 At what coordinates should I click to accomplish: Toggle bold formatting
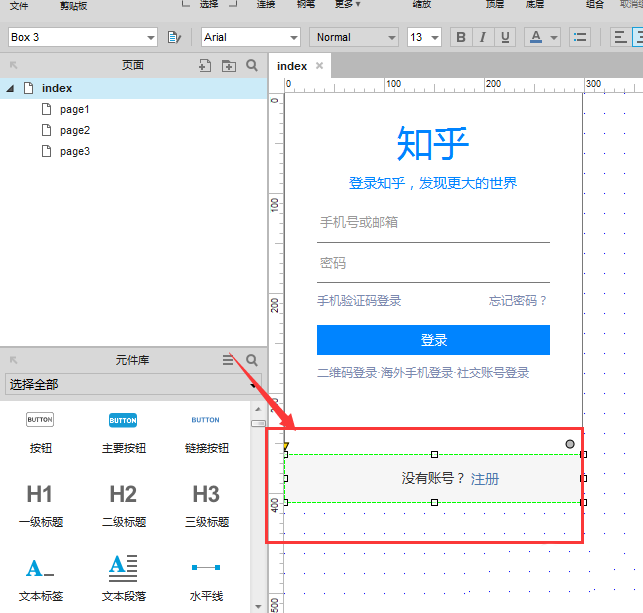[461, 37]
